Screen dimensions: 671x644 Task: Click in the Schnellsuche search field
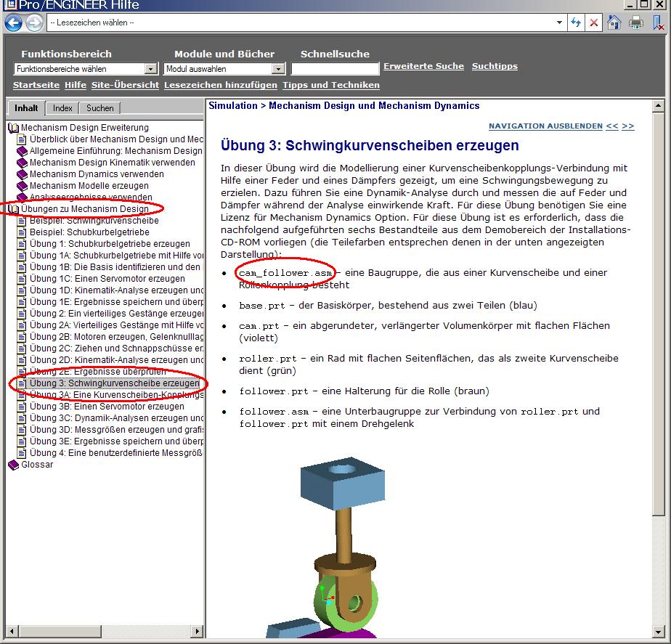tap(335, 68)
